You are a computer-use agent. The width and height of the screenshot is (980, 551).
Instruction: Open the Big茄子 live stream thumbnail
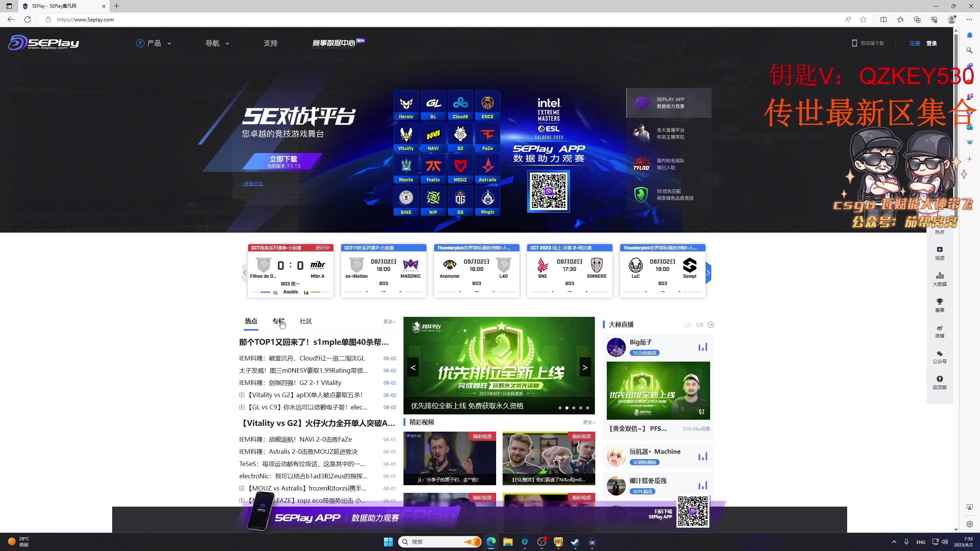coord(658,391)
